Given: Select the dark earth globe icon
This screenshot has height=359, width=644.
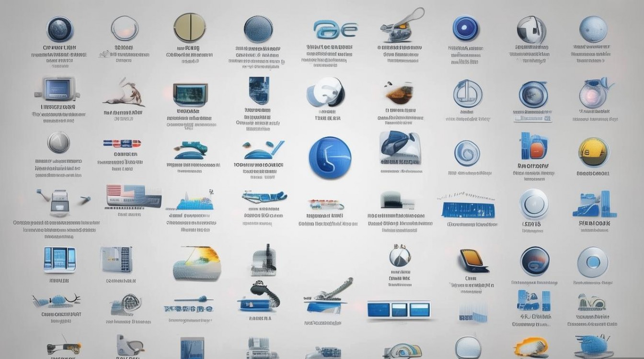Looking at the screenshot, I should click(x=60, y=28).
